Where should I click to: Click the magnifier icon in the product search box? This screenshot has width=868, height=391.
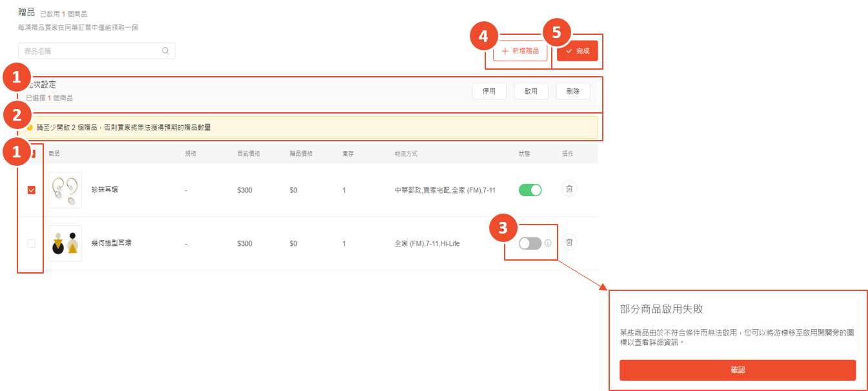point(165,51)
